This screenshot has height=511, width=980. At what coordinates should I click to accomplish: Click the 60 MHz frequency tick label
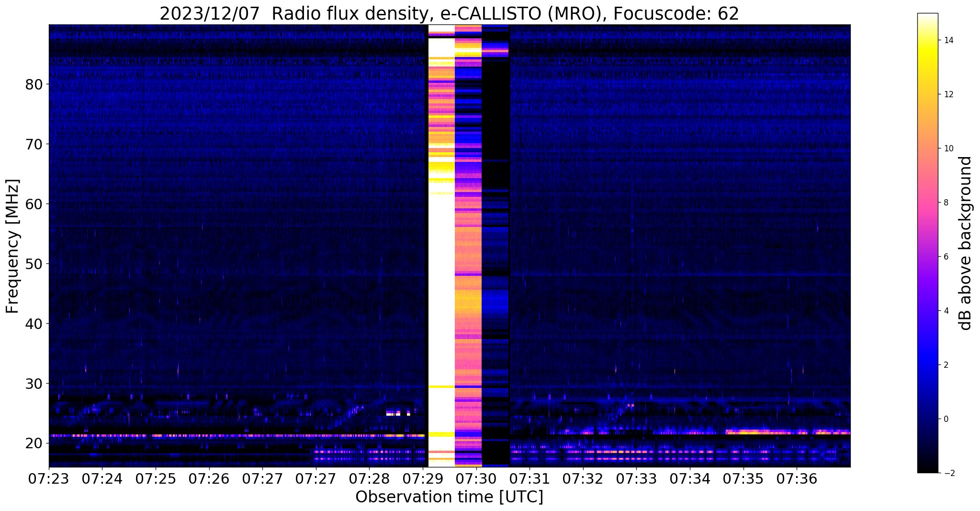pos(34,204)
